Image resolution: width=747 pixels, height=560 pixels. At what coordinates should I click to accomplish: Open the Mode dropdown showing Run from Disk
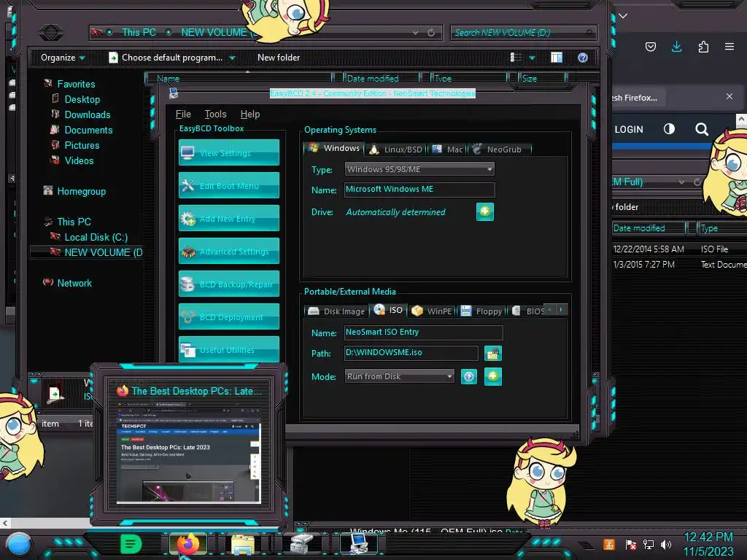(x=399, y=376)
